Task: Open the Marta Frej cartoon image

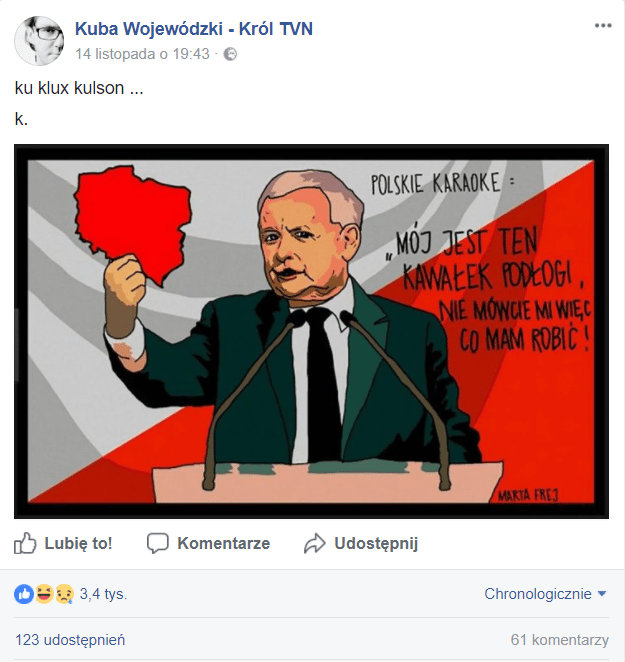Action: (x=311, y=331)
